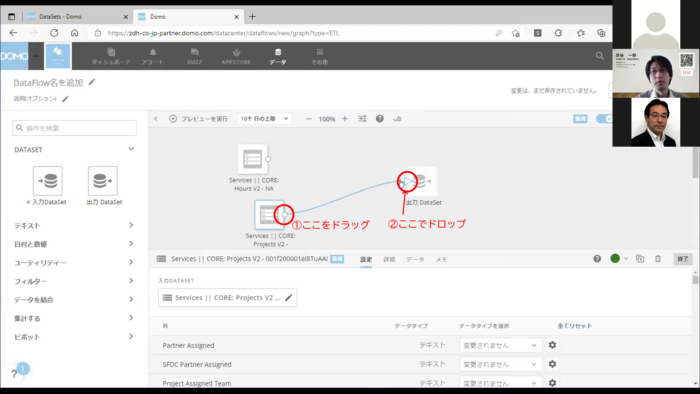Screen dimensions: 700x394
Task: Open canvas help question mark icon
Action: (x=379, y=119)
